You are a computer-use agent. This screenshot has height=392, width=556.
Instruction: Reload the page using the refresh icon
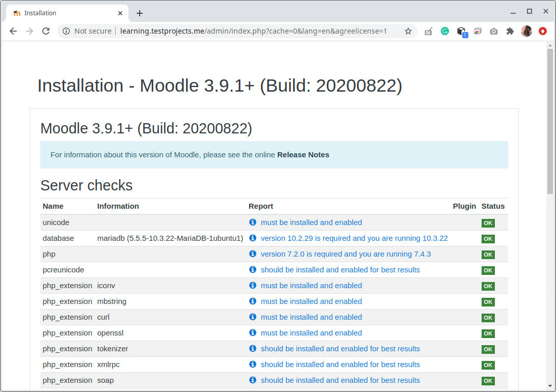(x=46, y=31)
